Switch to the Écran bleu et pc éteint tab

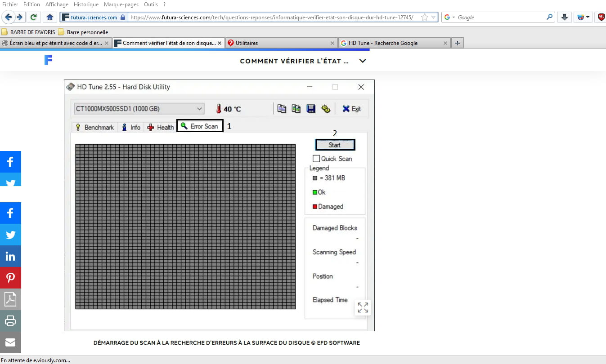(56, 43)
